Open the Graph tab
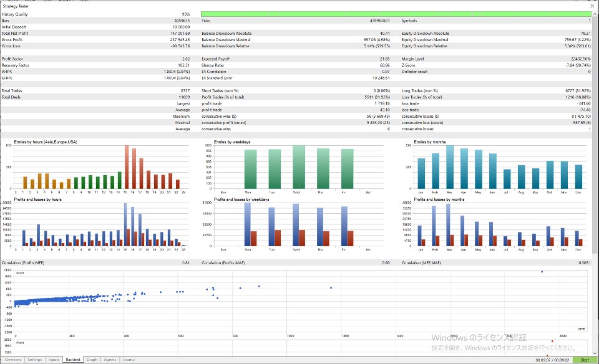599x364 pixels. 92,360
